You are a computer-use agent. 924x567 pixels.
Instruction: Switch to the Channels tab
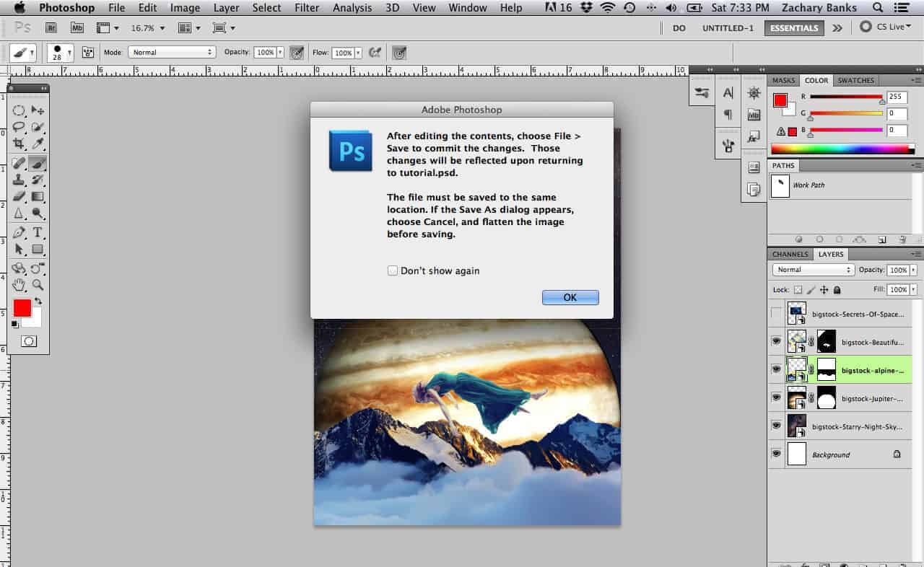pyautogui.click(x=790, y=254)
